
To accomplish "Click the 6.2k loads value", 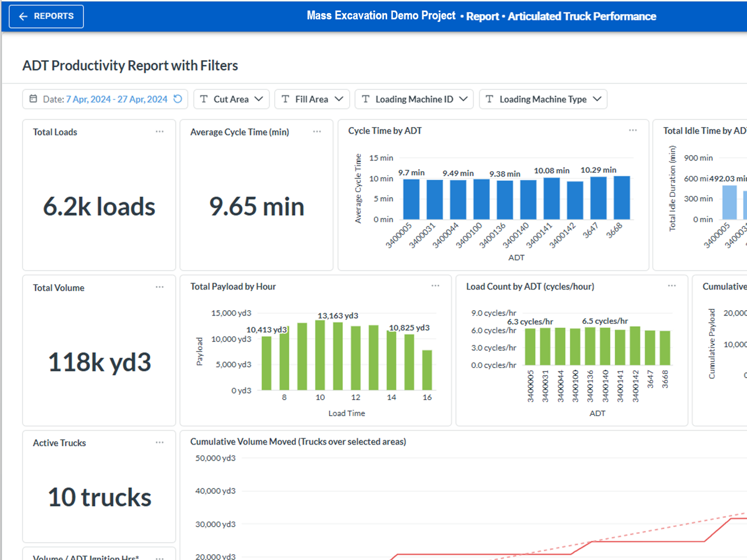I will coord(99,206).
